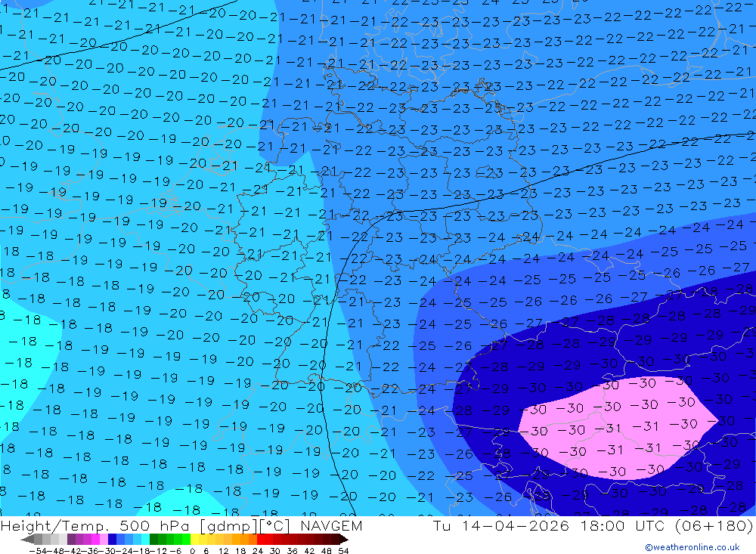756x554 pixels.
Task: Click the '-42' legend label
Action: 74,551
